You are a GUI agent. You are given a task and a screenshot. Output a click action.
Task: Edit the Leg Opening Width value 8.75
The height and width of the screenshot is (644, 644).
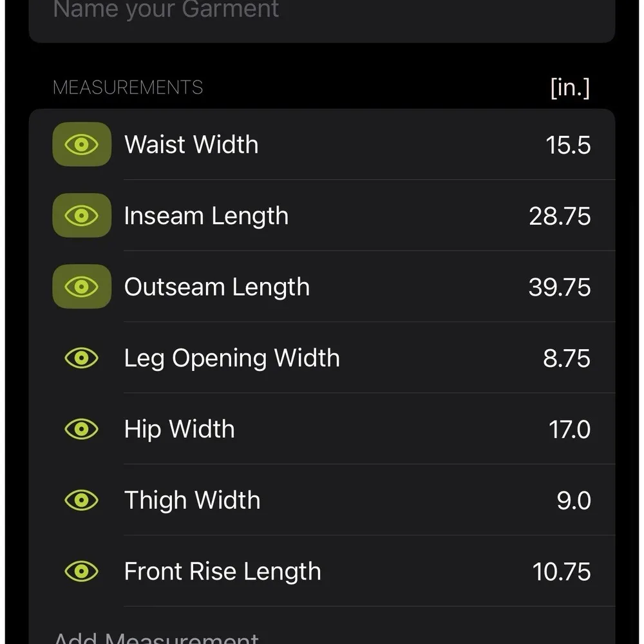[x=567, y=359]
